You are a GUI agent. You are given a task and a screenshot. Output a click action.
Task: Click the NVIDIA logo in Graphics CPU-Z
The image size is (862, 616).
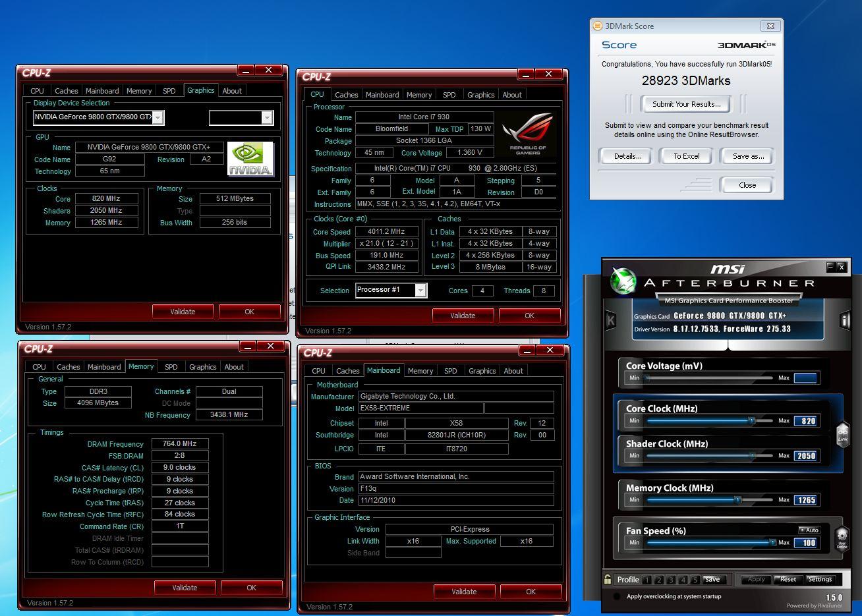pos(250,159)
